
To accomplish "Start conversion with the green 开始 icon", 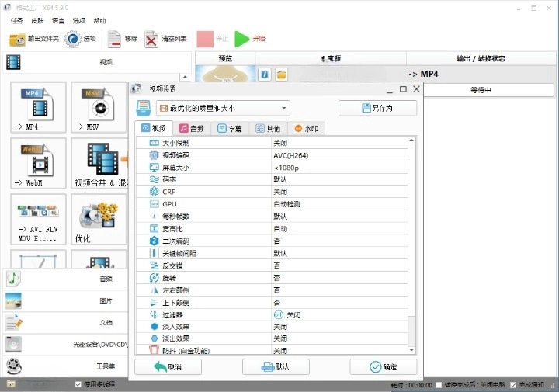I will (241, 39).
